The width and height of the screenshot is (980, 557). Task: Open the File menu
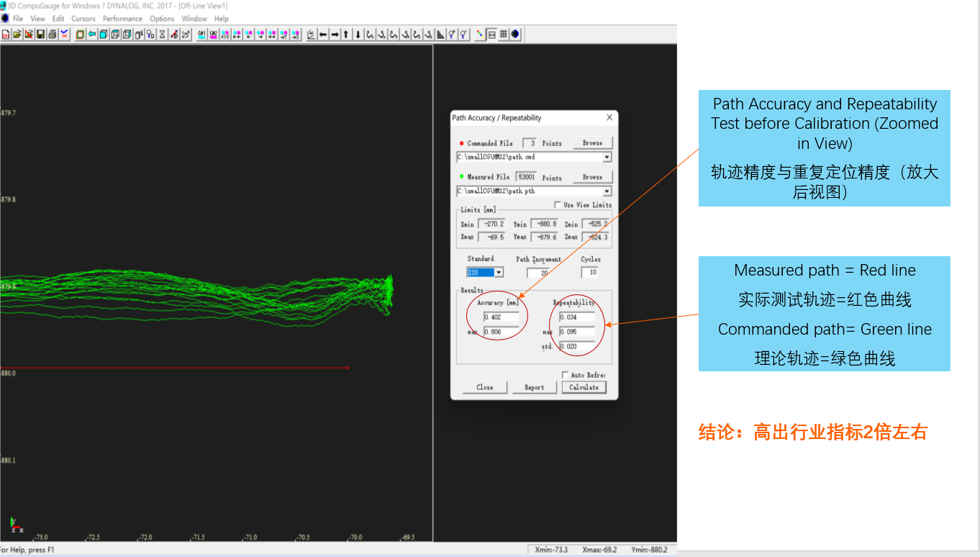18,19
